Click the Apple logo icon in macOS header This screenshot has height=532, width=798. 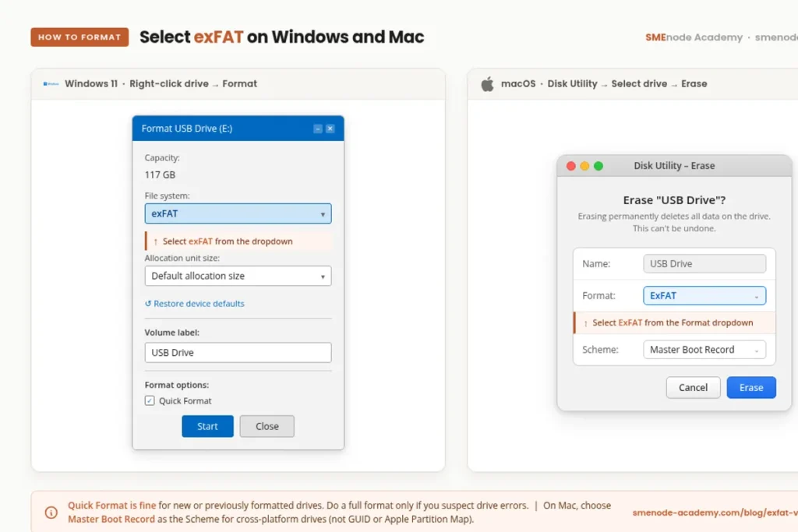coord(488,83)
